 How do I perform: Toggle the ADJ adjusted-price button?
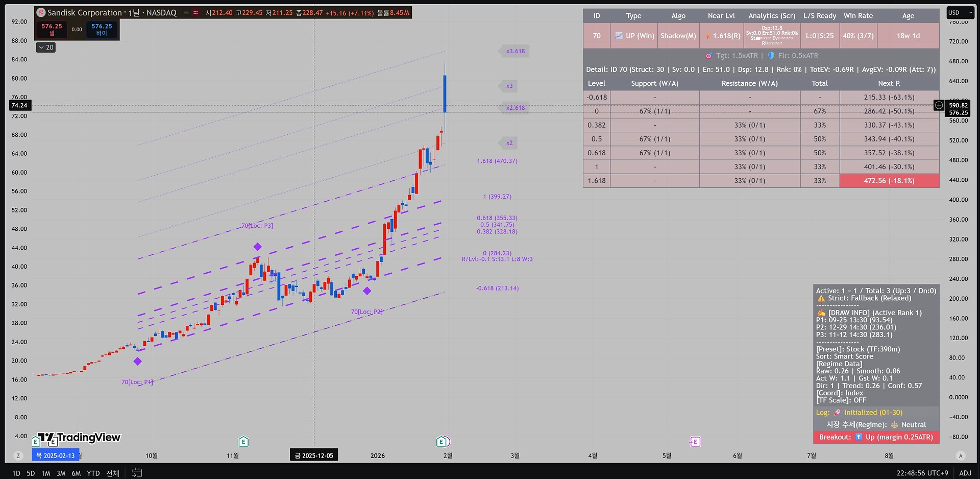point(965,473)
